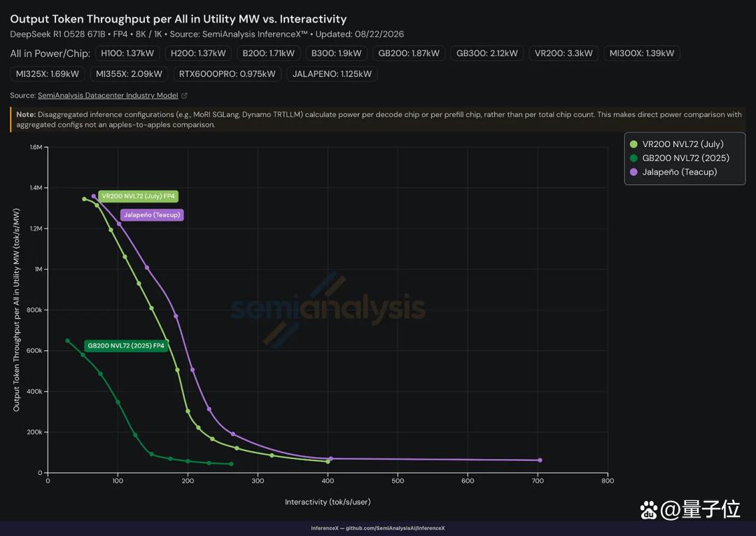
Task: Click the VR200 NVL72 (July) FP4 chart label
Action: pyautogui.click(x=139, y=196)
